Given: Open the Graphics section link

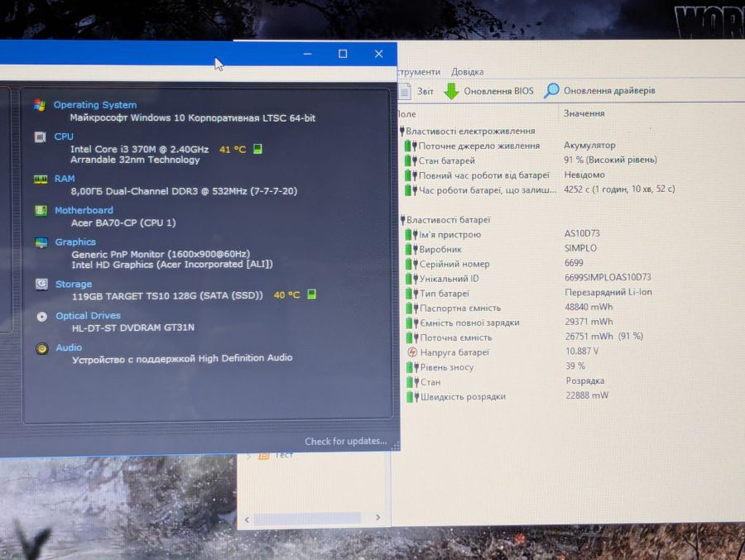Looking at the screenshot, I should click(x=75, y=242).
